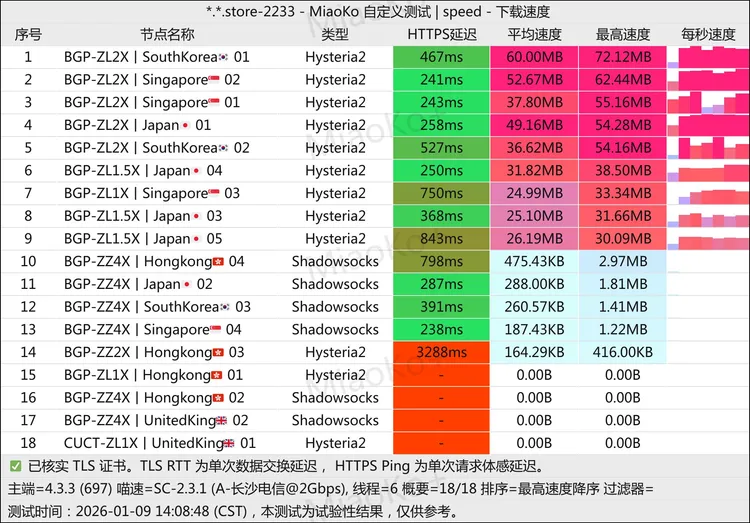The image size is (750, 523).
Task: Click the Japan flag in row 11
Action: 187,285
